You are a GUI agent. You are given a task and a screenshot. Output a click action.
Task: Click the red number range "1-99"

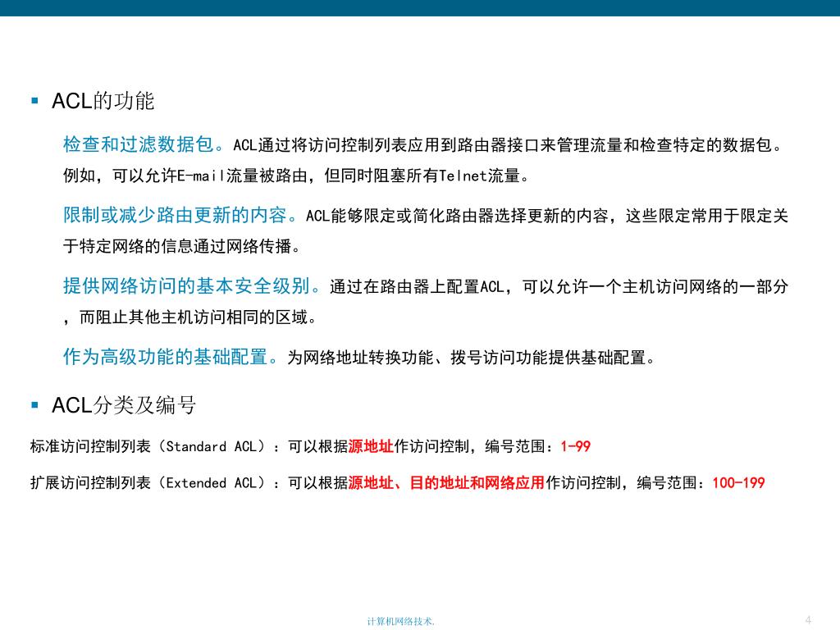coord(575,446)
